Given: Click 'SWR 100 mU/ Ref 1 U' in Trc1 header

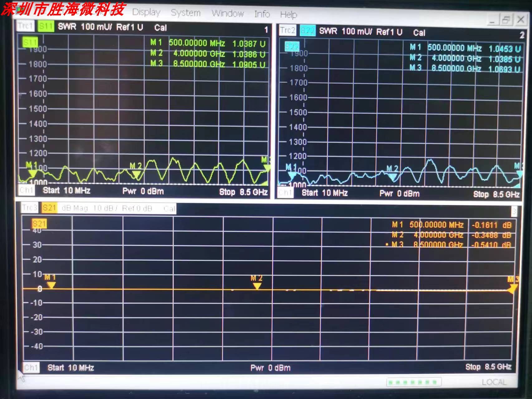Looking at the screenshot, I should (x=100, y=27).
